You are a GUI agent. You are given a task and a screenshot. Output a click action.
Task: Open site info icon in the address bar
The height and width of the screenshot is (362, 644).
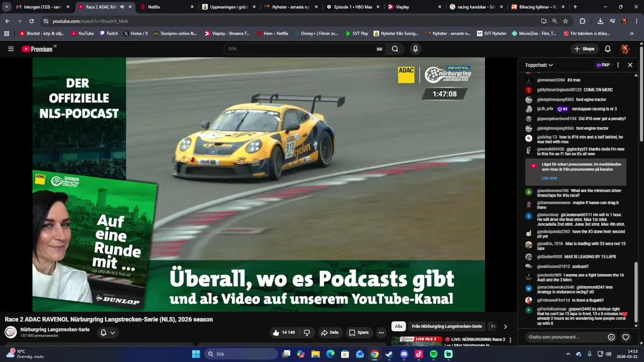click(x=46, y=21)
